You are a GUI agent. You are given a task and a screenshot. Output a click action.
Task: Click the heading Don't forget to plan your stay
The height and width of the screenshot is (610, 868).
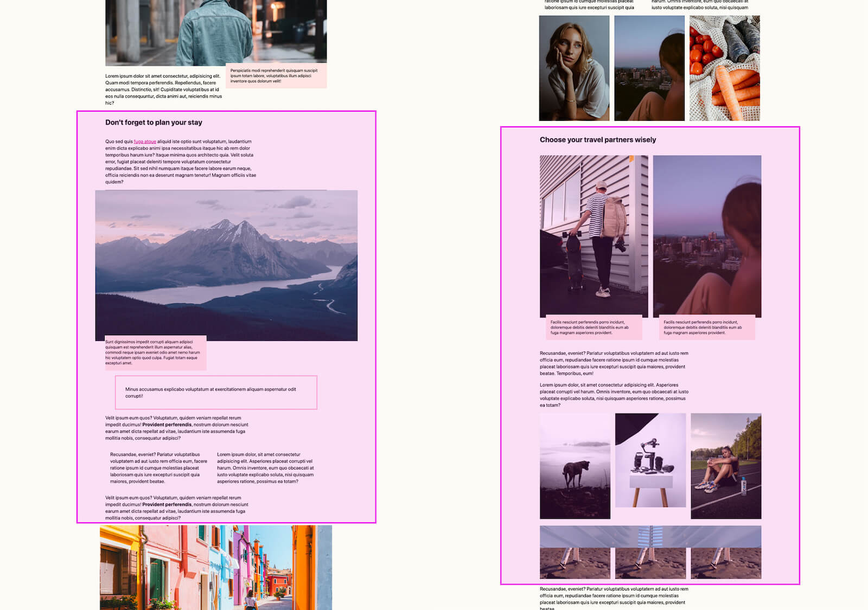pyautogui.click(x=154, y=123)
